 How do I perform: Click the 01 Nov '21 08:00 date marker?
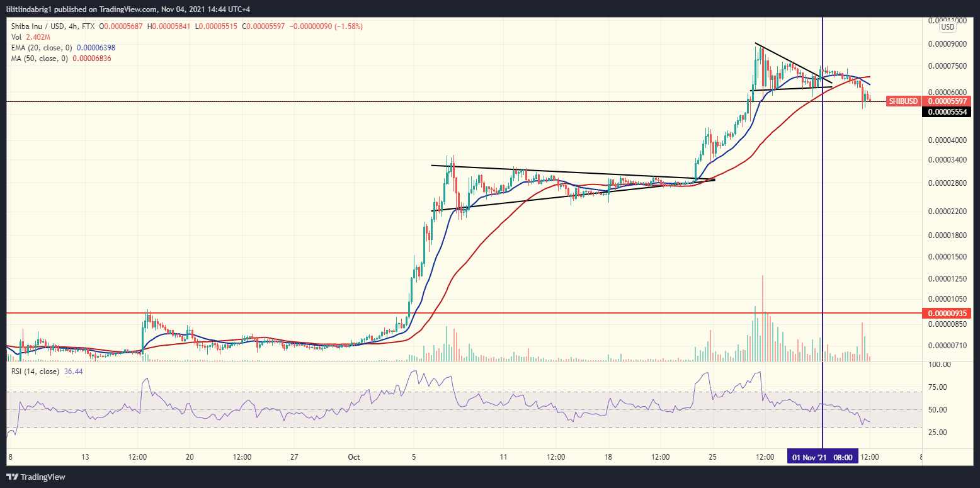823,457
